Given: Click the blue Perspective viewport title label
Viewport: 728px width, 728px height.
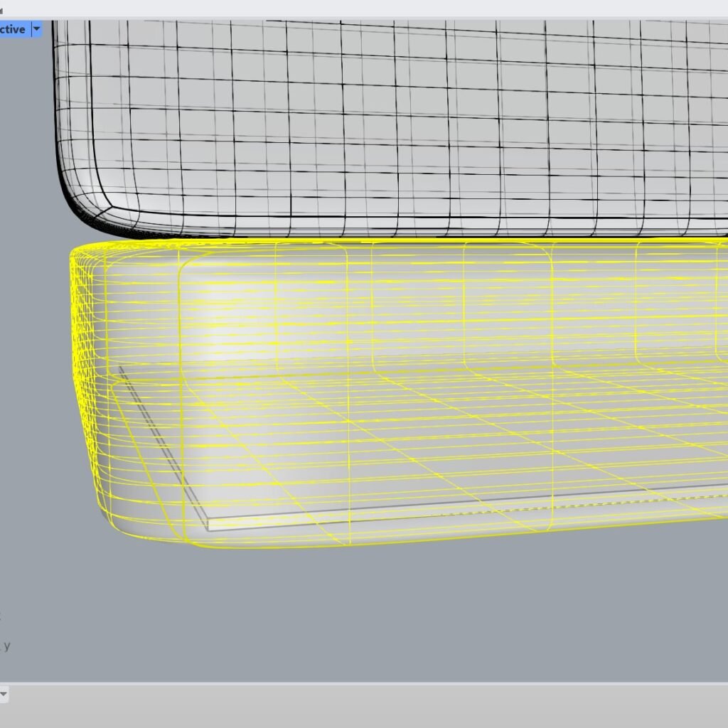Looking at the screenshot, I should pyautogui.click(x=13, y=29).
